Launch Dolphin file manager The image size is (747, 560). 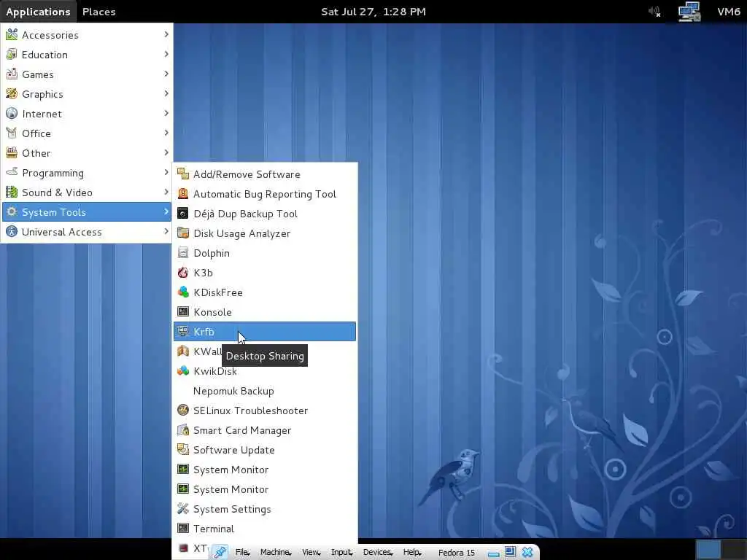coord(265,253)
